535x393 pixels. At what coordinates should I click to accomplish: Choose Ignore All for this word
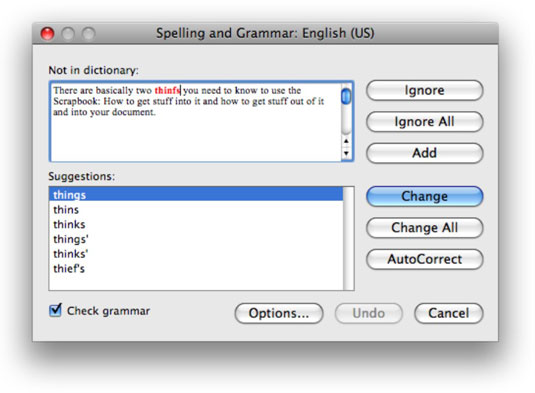click(424, 122)
